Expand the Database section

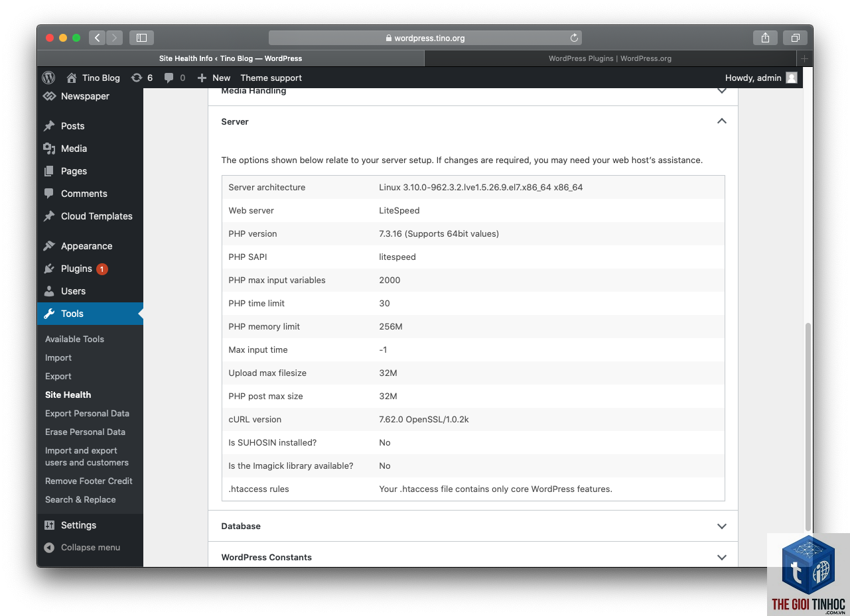coord(722,526)
